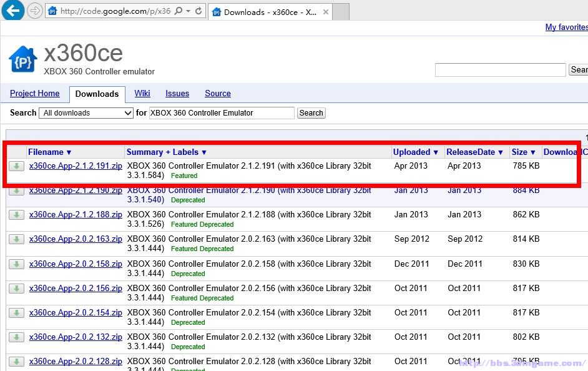Image resolution: width=588 pixels, height=371 pixels.
Task: Open the My favorites link
Action: tap(567, 27)
